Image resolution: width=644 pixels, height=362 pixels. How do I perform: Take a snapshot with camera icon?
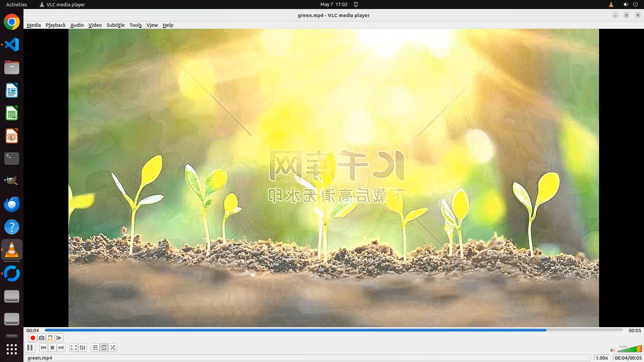[42, 338]
